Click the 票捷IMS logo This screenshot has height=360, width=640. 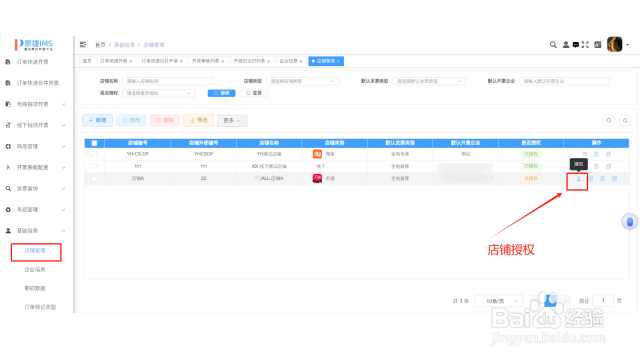pyautogui.click(x=34, y=44)
